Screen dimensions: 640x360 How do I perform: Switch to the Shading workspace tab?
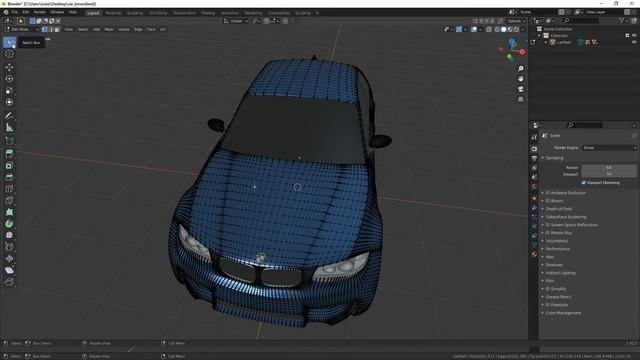[x=208, y=13]
